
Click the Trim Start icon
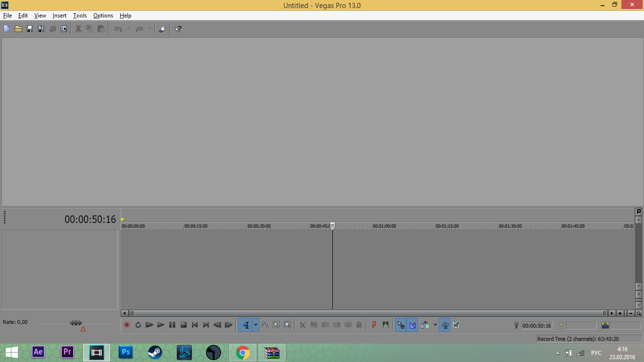pyautogui.click(x=325, y=325)
